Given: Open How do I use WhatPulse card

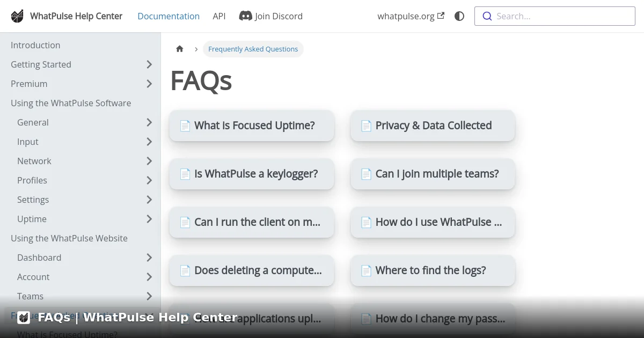Looking at the screenshot, I should tap(433, 222).
